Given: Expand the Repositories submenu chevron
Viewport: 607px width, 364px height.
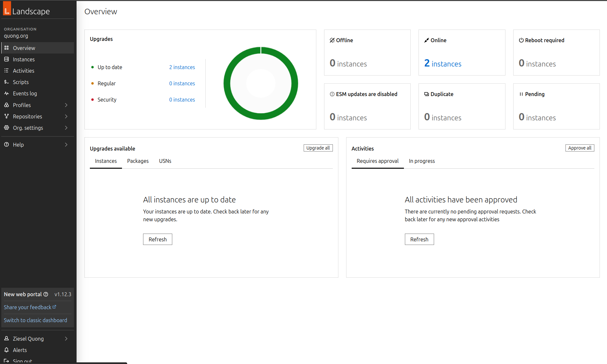Looking at the screenshot, I should [66, 116].
